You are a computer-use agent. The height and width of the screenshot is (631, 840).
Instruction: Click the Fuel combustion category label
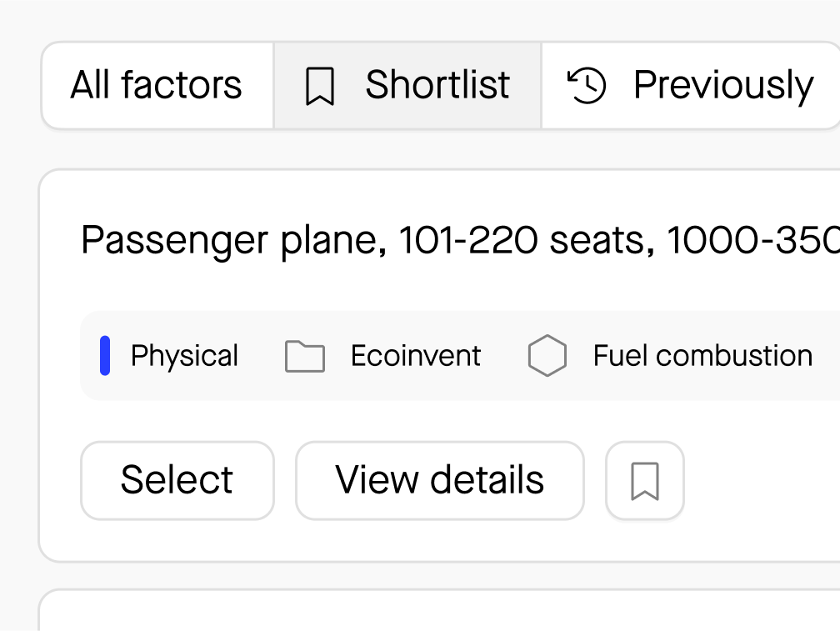click(702, 356)
